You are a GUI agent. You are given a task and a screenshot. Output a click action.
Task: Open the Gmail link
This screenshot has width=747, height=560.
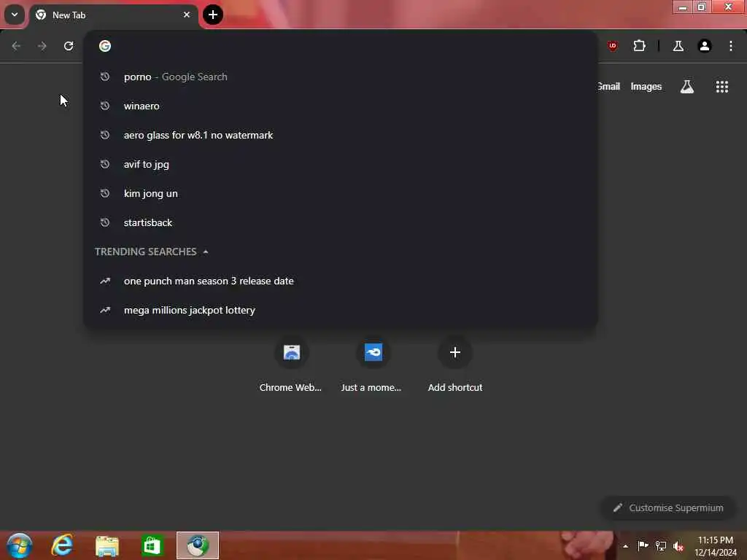pos(608,86)
